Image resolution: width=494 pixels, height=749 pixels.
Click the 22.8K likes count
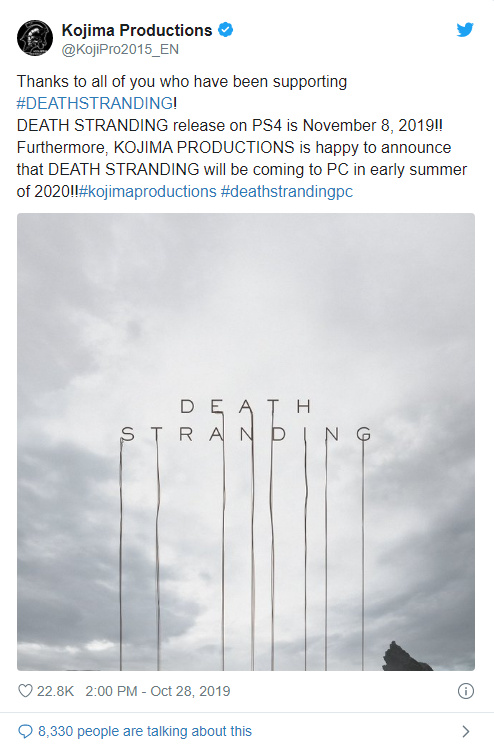[55, 691]
